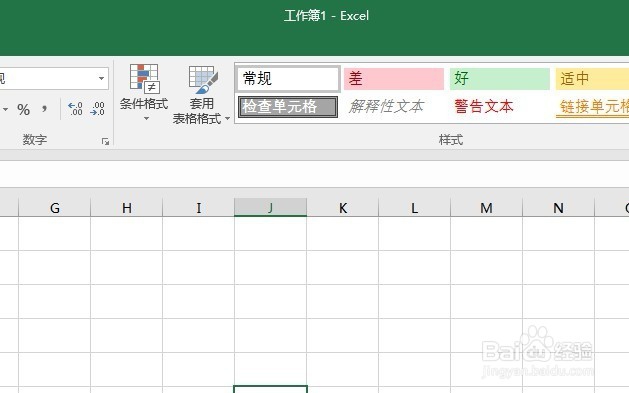629x393 pixels.
Task: Open Format as Table (套用表格格式)
Action: click(x=201, y=94)
